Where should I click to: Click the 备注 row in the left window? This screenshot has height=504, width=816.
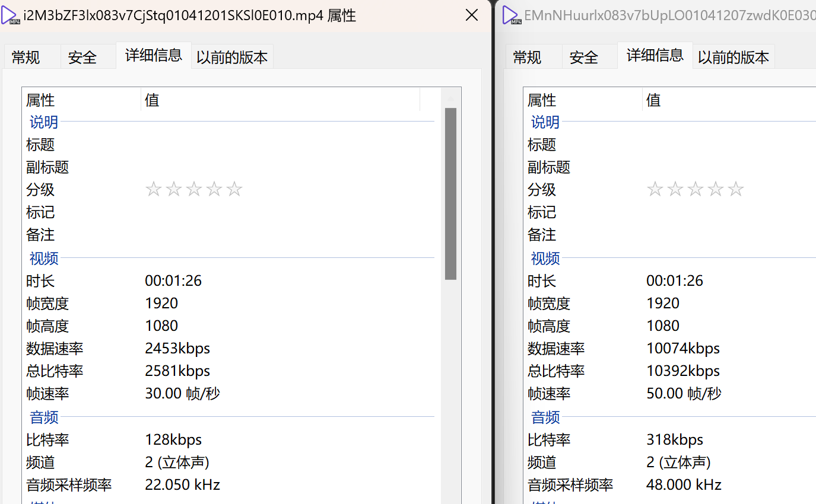pyautogui.click(x=231, y=235)
